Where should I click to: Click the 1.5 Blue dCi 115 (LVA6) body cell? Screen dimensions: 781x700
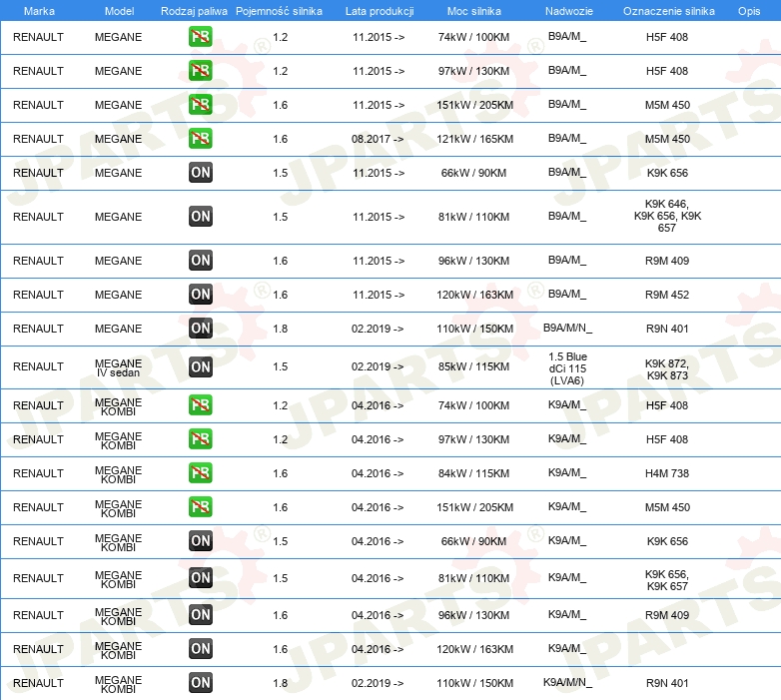click(x=567, y=368)
